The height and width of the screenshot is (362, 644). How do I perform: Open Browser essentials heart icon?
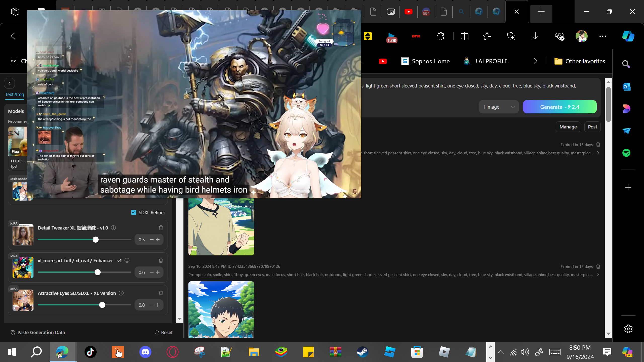click(x=559, y=36)
